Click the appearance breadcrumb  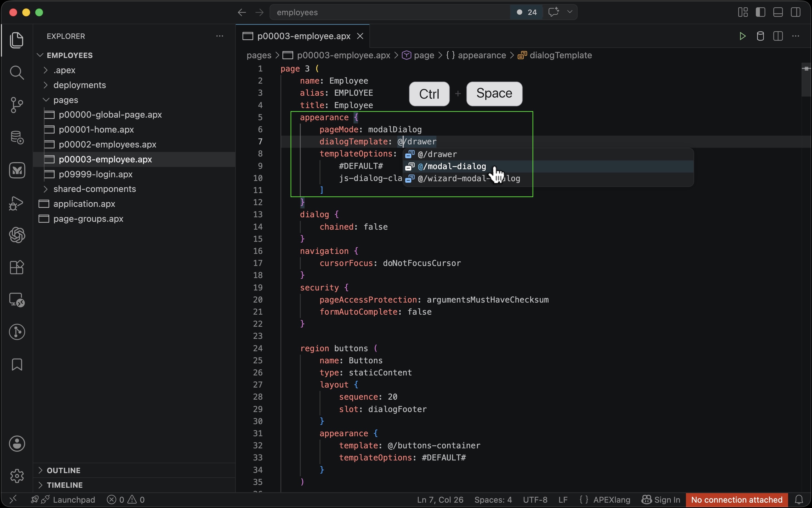[482, 55]
